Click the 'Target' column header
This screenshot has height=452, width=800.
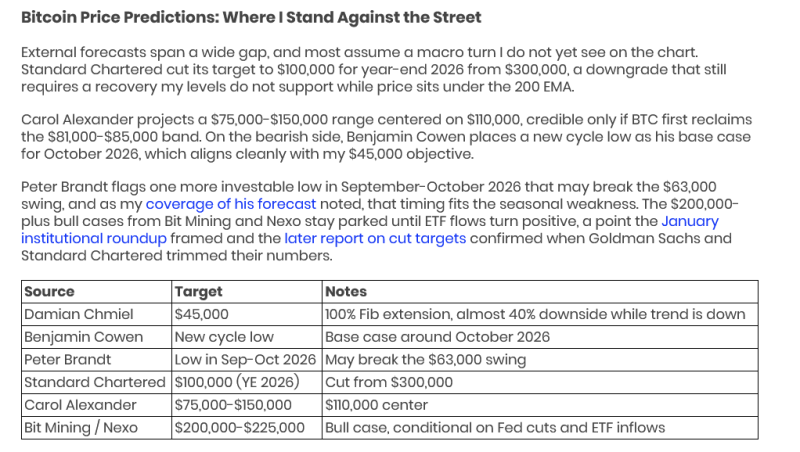[x=247, y=291]
